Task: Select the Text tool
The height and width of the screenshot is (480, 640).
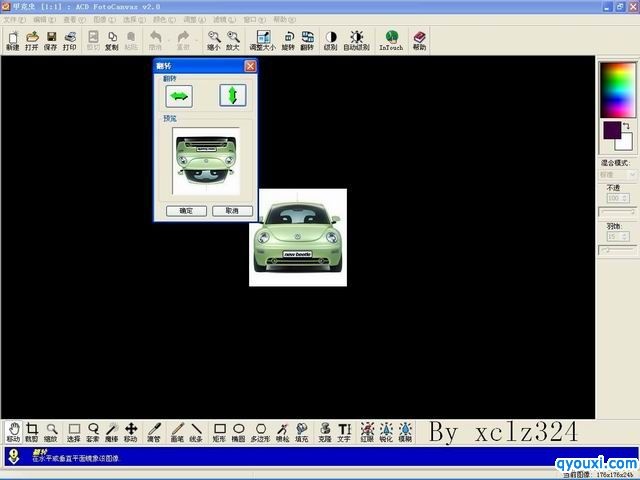Action: 344,431
